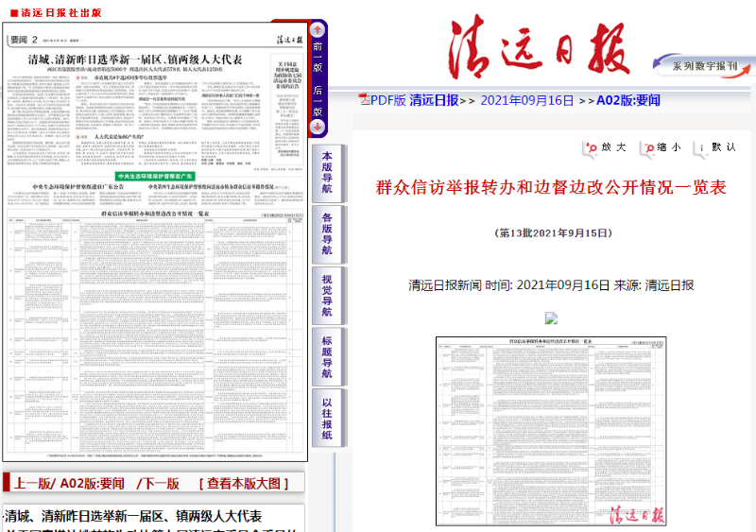This screenshot has height=532, width=756.
Task: Open 系列数字报刊 banner
Action: (704, 65)
